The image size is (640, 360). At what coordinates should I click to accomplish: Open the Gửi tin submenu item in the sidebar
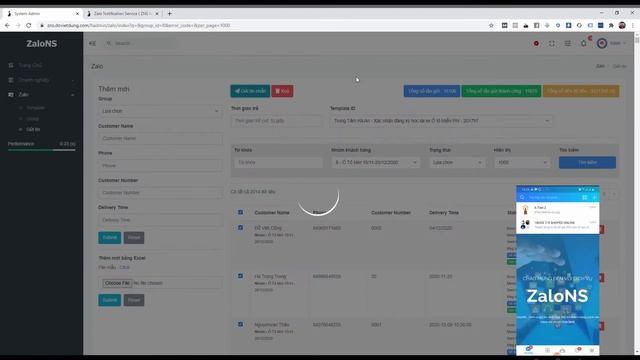(x=33, y=129)
